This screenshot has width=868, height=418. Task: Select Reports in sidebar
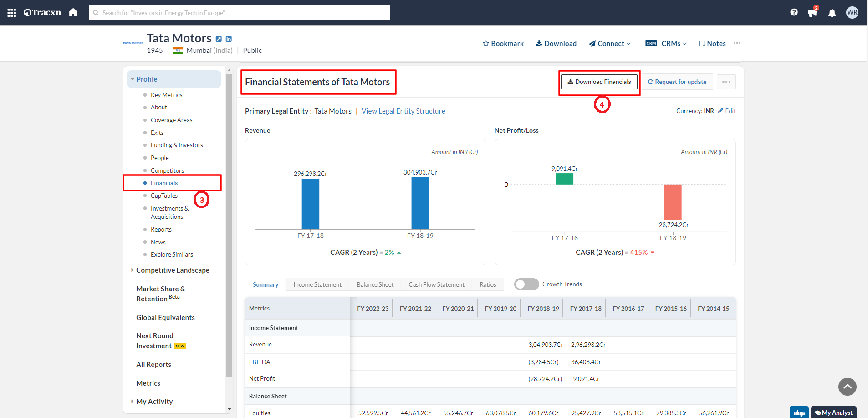[161, 229]
